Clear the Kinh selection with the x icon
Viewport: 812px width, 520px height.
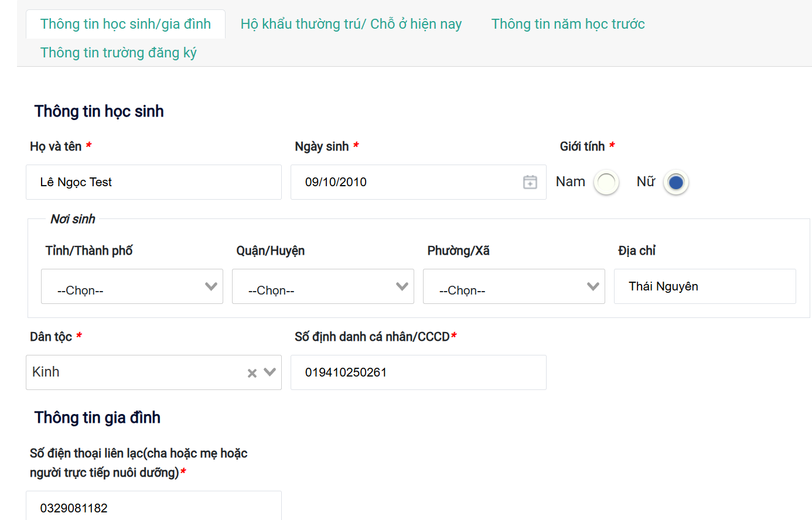pyautogui.click(x=252, y=373)
